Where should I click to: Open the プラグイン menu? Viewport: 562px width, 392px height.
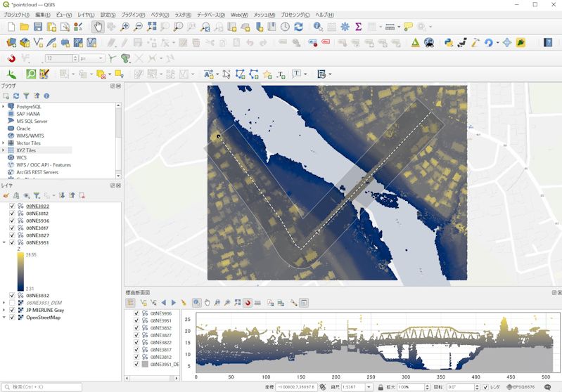pyautogui.click(x=133, y=15)
